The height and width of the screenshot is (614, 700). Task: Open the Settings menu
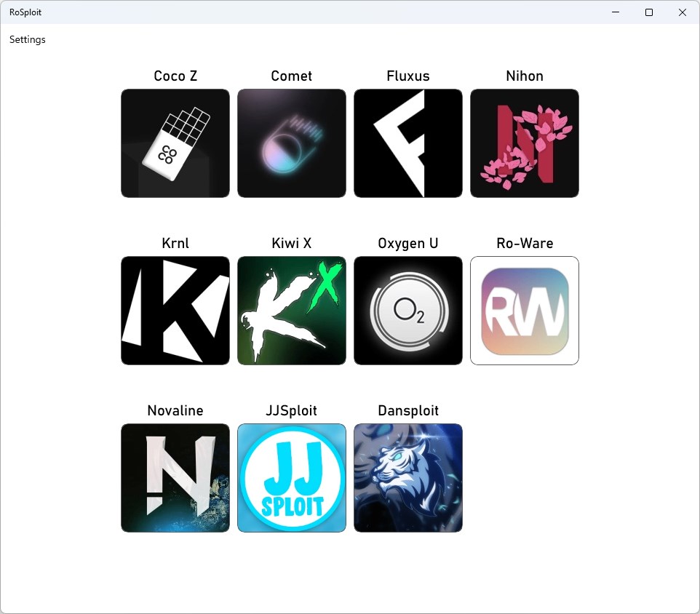coord(27,40)
